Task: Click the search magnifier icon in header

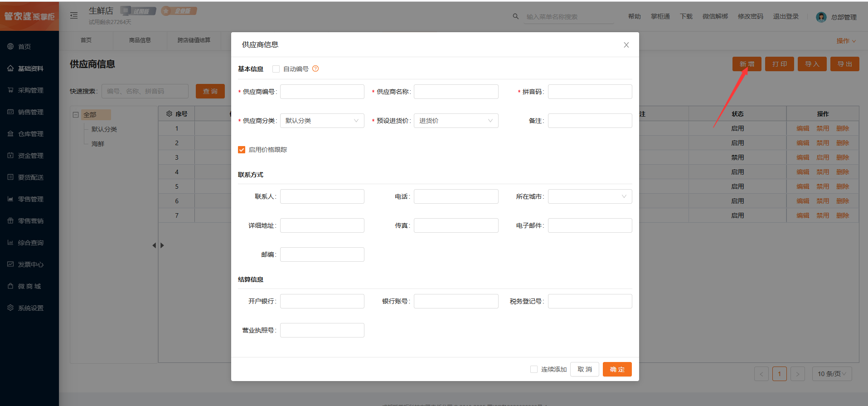Action: [x=515, y=16]
